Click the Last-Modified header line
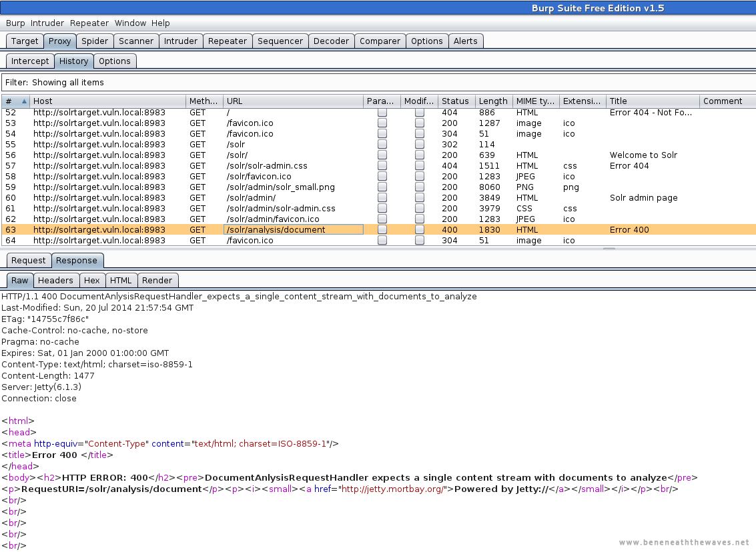756x552 pixels. point(97,307)
